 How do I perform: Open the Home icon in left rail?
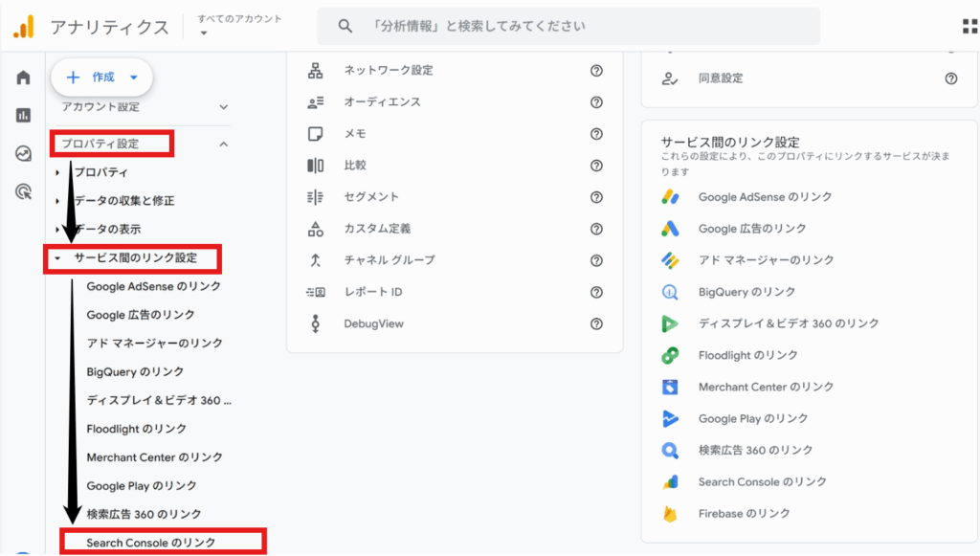coord(23,78)
